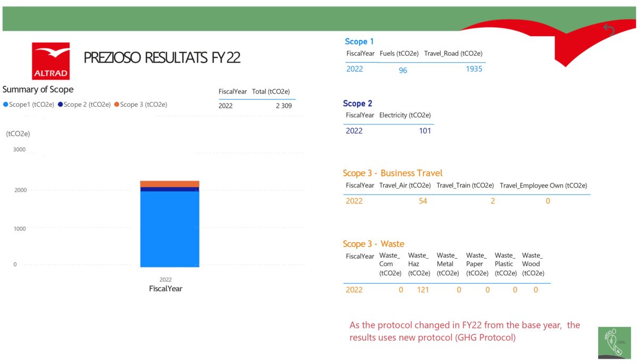Viewport: 638px width, 364px height.
Task: Click the Waste_Paper value 0
Action: 488,290
